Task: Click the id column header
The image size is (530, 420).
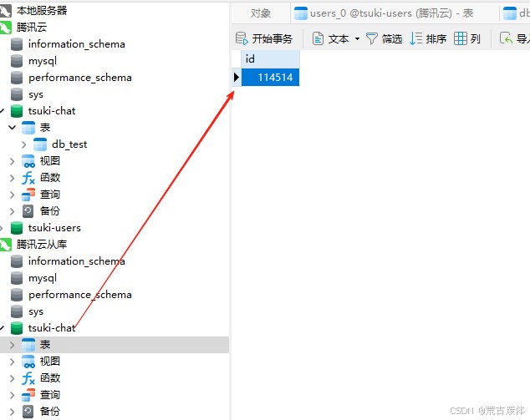Action: [270, 59]
